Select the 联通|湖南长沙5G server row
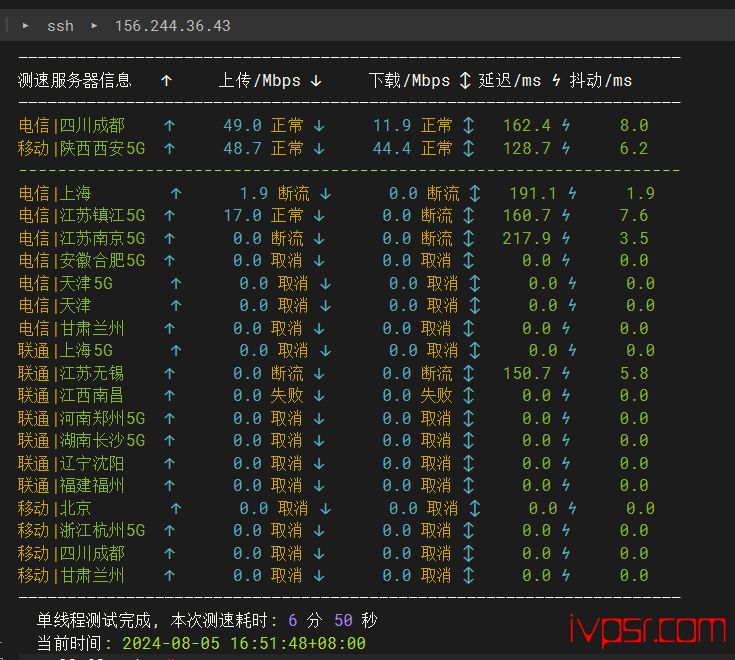The width and height of the screenshot is (735, 660). coord(333,441)
